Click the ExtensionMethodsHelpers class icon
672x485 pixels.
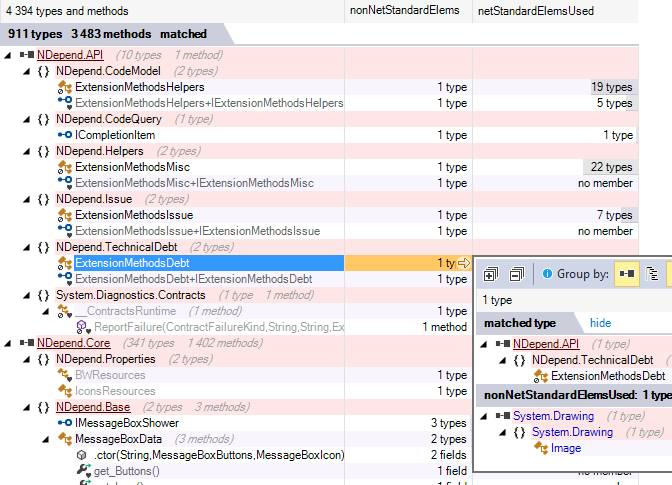(65, 87)
